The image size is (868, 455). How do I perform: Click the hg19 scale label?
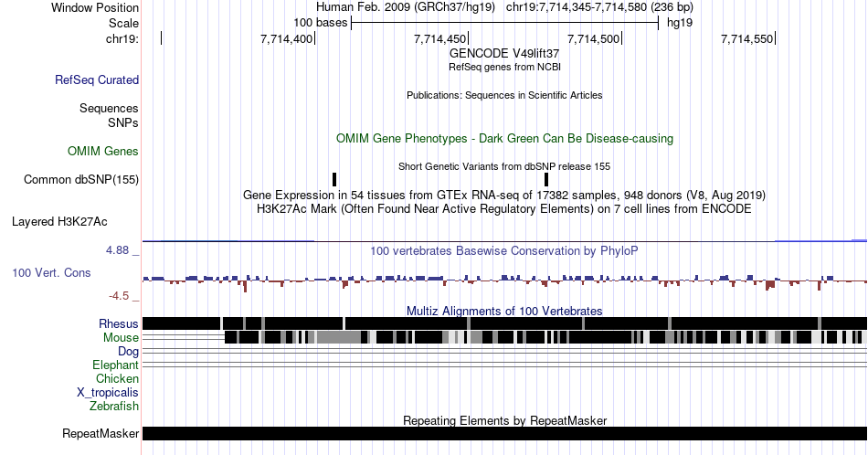[680, 23]
